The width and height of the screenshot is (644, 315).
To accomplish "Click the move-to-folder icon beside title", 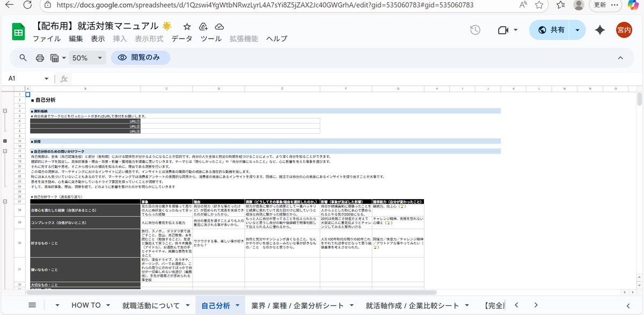I will [203, 26].
